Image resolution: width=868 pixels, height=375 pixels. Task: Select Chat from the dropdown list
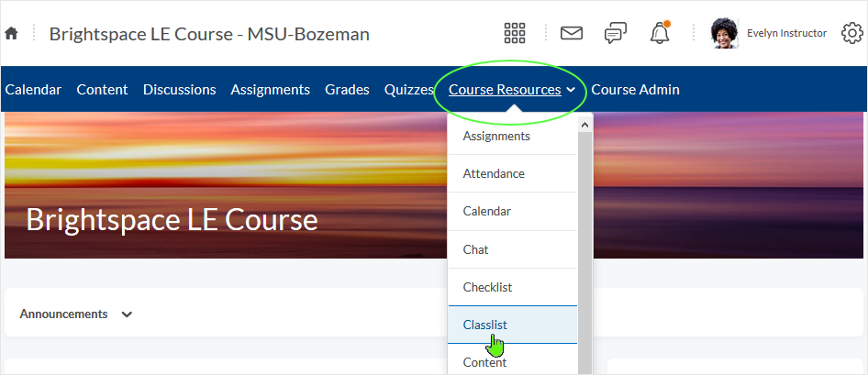point(513,249)
